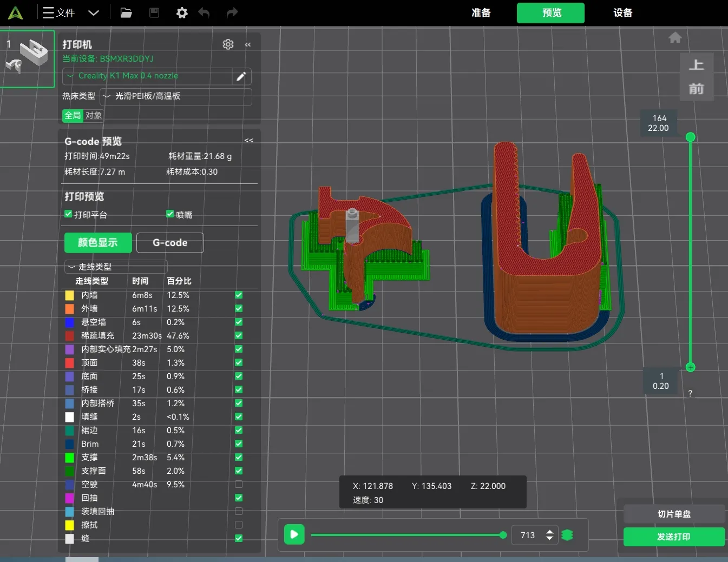The height and width of the screenshot is (562, 728).
Task: Click the bottom layer slider handle
Action: coord(691,367)
